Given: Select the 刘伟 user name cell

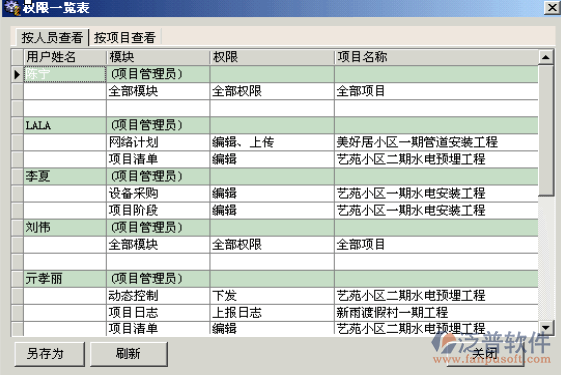Looking at the screenshot, I should pyautogui.click(x=65, y=227).
